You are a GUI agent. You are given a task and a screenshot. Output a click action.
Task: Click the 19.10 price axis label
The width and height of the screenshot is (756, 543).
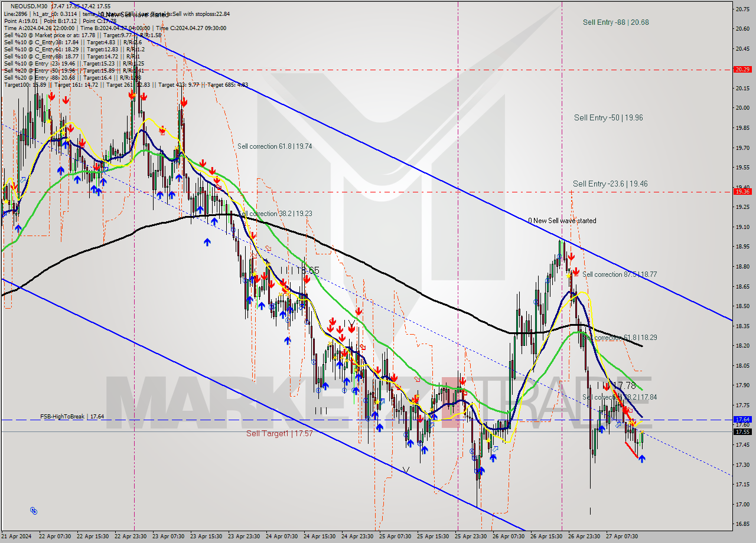click(742, 227)
